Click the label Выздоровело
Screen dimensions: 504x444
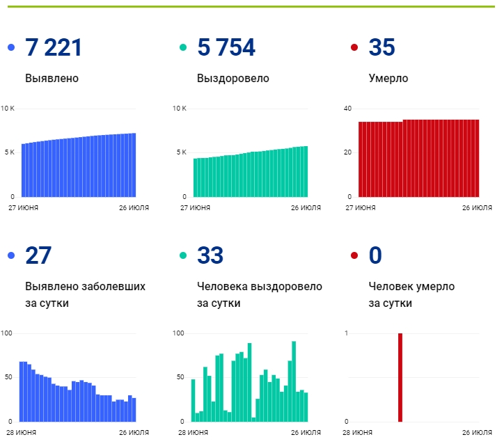233,79
